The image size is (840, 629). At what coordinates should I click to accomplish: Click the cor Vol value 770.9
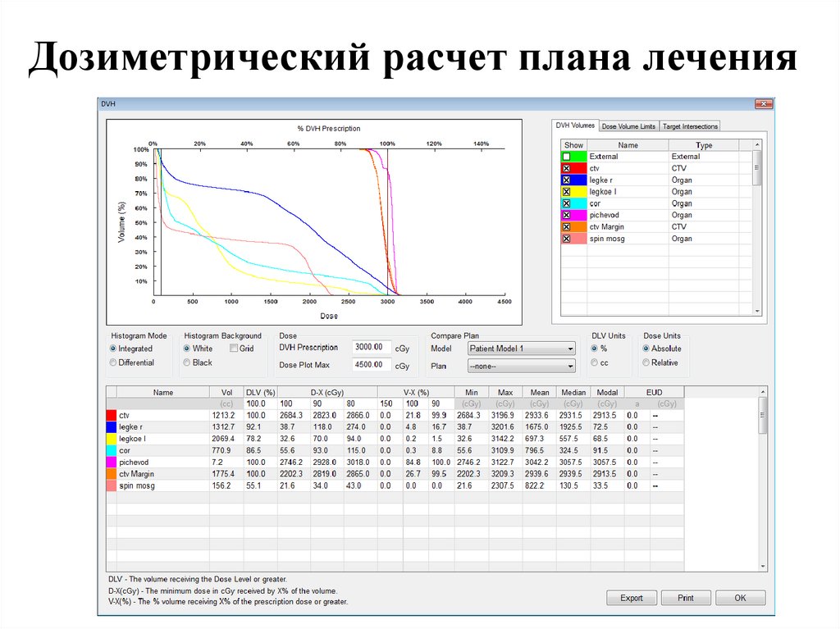coord(221,450)
